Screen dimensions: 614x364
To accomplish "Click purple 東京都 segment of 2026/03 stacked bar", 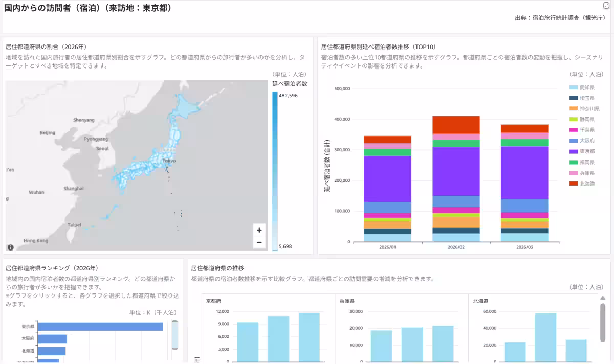I will click(524, 173).
